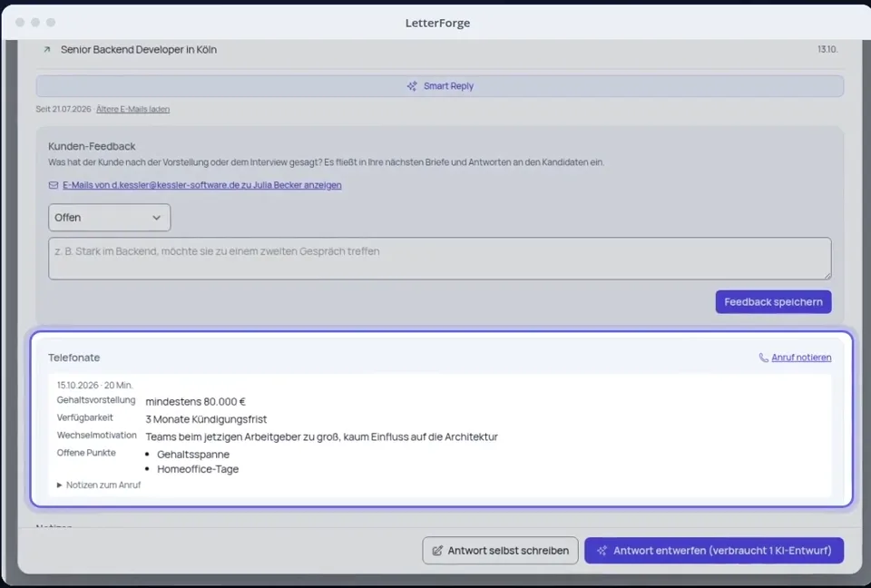This screenshot has height=588, width=871.
Task: Click the envelope icon beside the kessler e-mail link
Action: point(54,185)
